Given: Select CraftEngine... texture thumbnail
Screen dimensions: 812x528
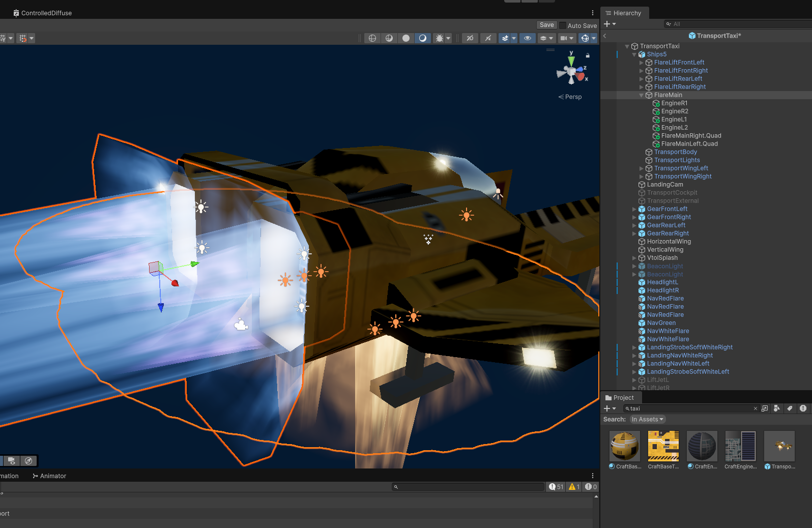Looking at the screenshot, I should click(741, 446).
